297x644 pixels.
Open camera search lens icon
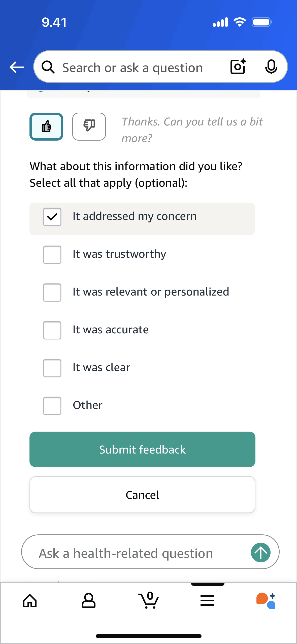click(238, 67)
